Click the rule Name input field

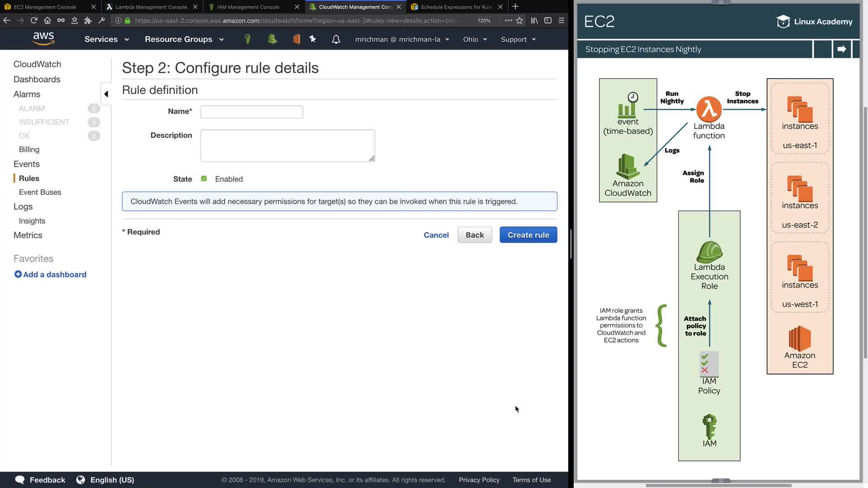tap(252, 112)
